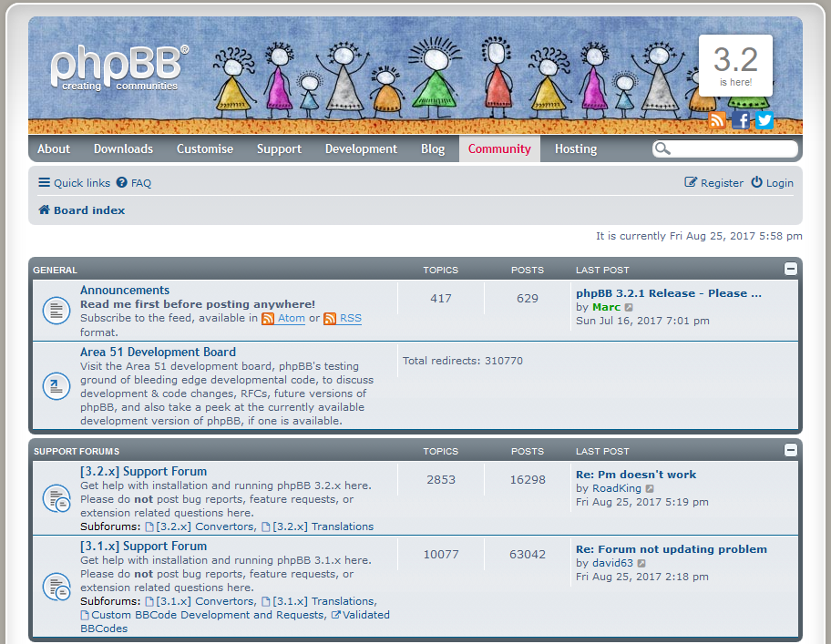Collapse the General category
Viewport: 831px width, 644px height.
coord(790,269)
